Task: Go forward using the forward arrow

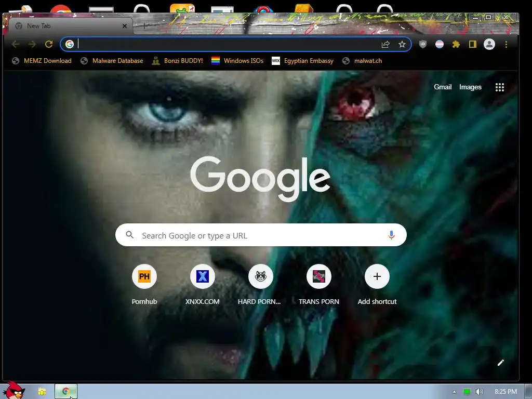Action: pos(32,44)
